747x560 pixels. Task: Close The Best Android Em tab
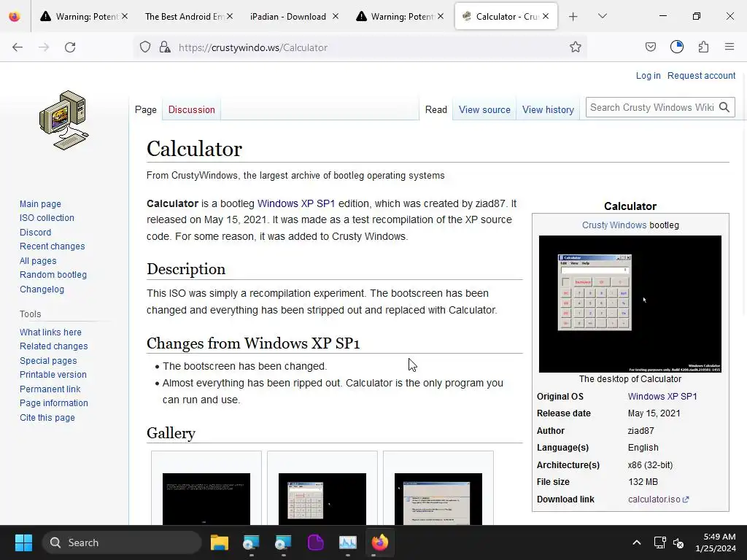pos(230,16)
